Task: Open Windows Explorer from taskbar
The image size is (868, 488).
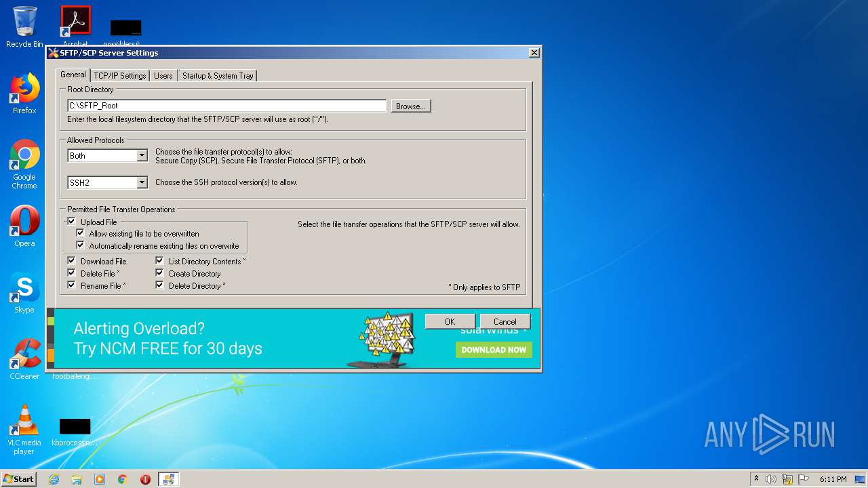Action: tap(77, 479)
